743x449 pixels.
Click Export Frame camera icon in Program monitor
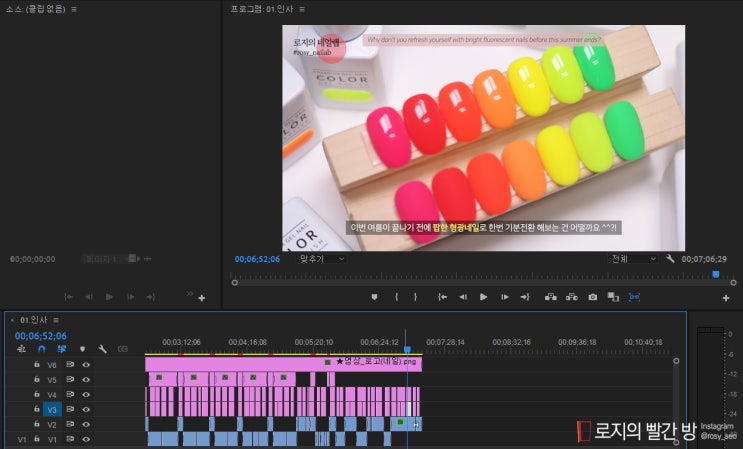[592, 297]
